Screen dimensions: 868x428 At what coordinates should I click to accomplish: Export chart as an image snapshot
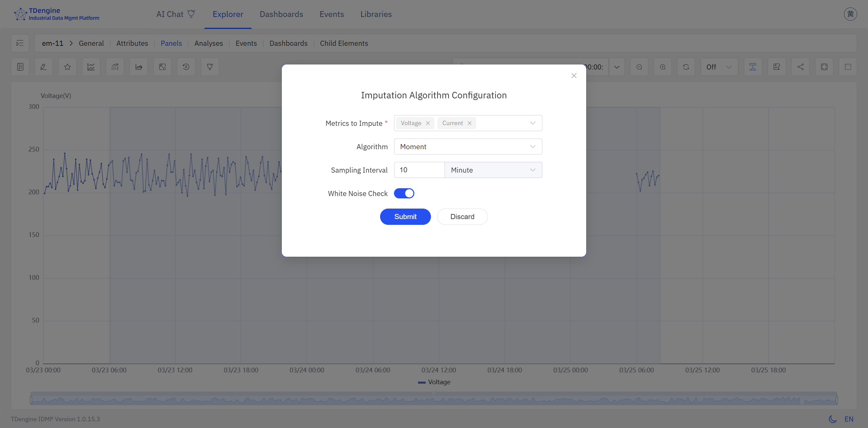coord(777,67)
